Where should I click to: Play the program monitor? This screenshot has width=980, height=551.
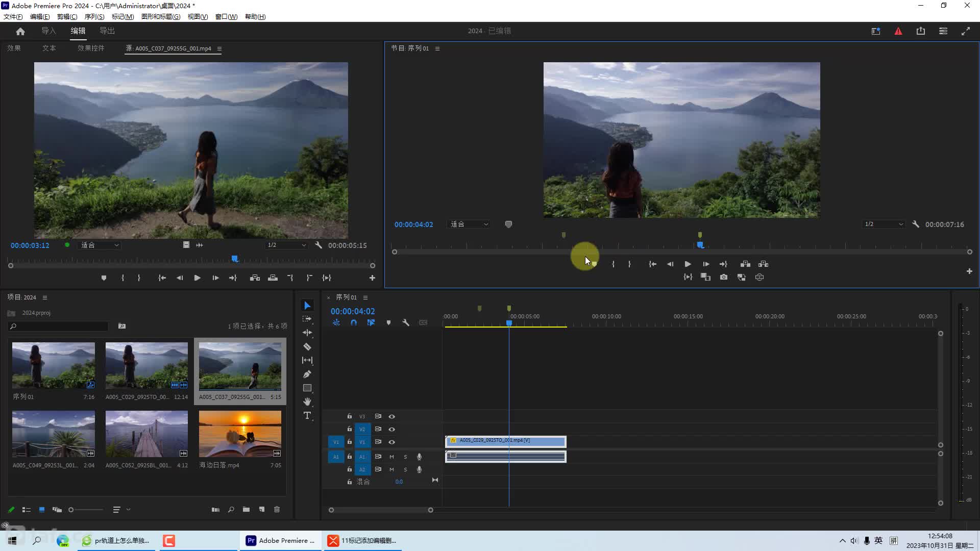[x=688, y=264]
